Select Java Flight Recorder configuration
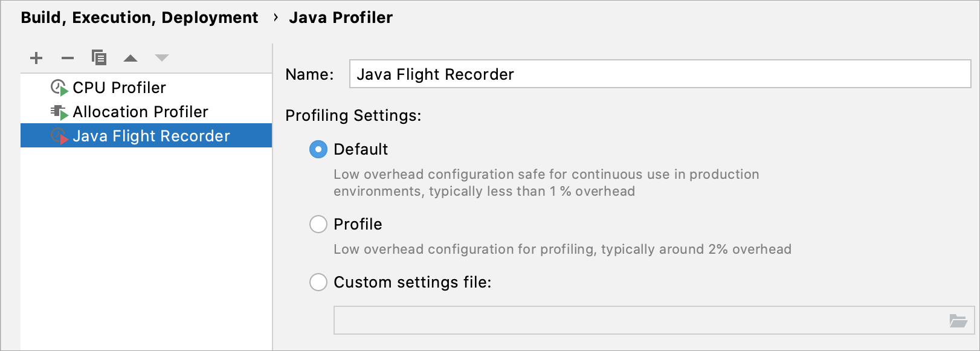This screenshot has height=351, width=980. (151, 136)
